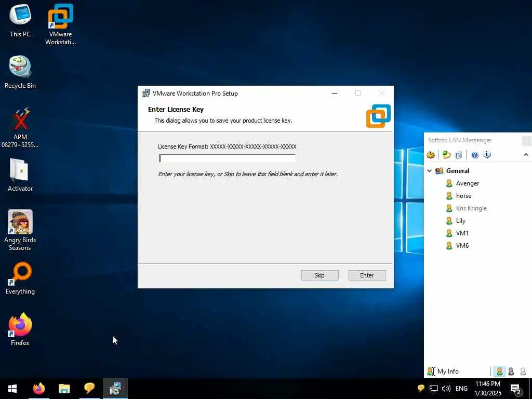
Task: Select Firefox desktop shortcut
Action: (20, 329)
